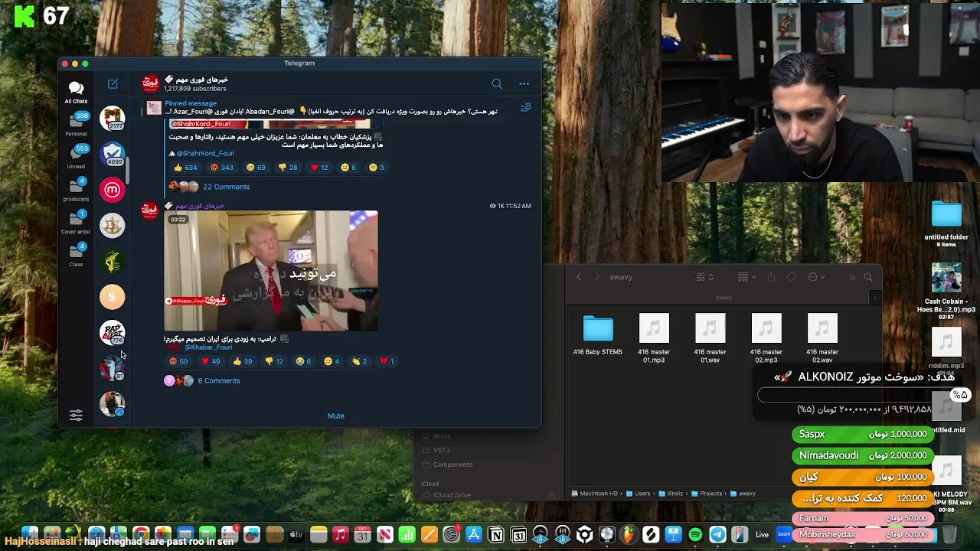Open Telegram from the Dock

coord(717,535)
